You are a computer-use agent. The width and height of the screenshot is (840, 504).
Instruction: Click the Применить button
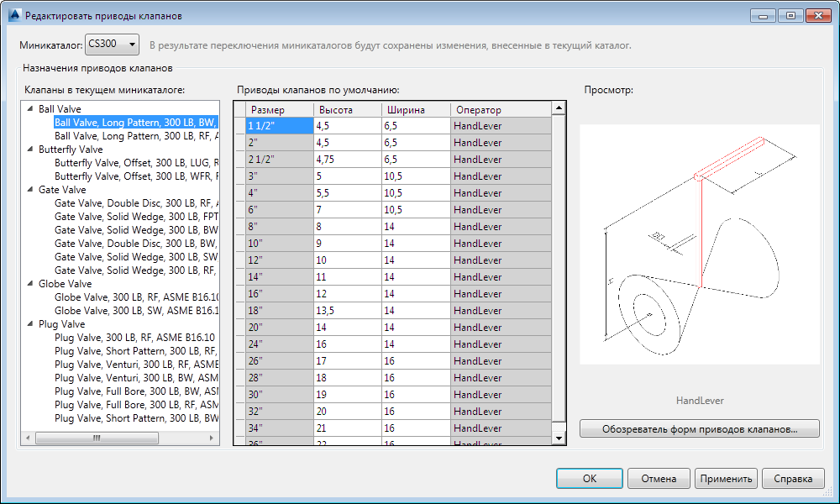click(726, 478)
